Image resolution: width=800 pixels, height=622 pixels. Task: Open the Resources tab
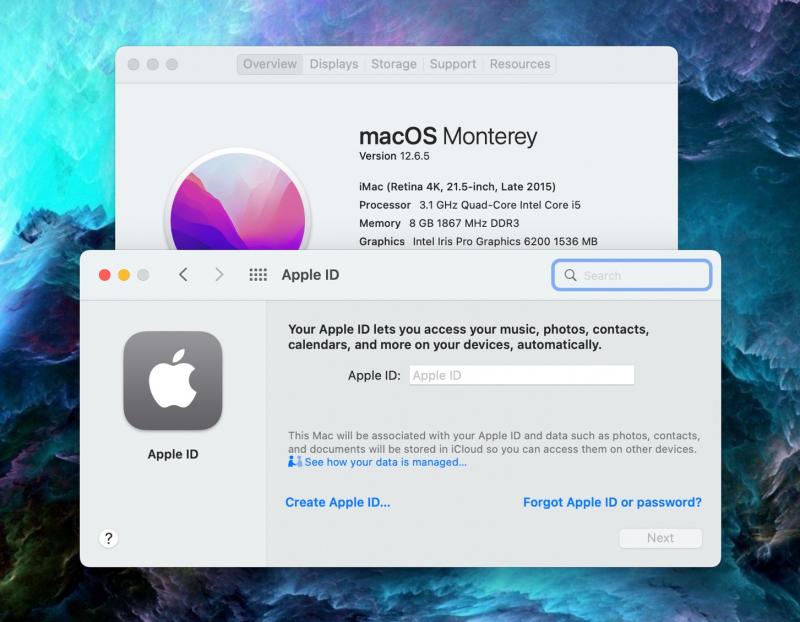pyautogui.click(x=520, y=64)
